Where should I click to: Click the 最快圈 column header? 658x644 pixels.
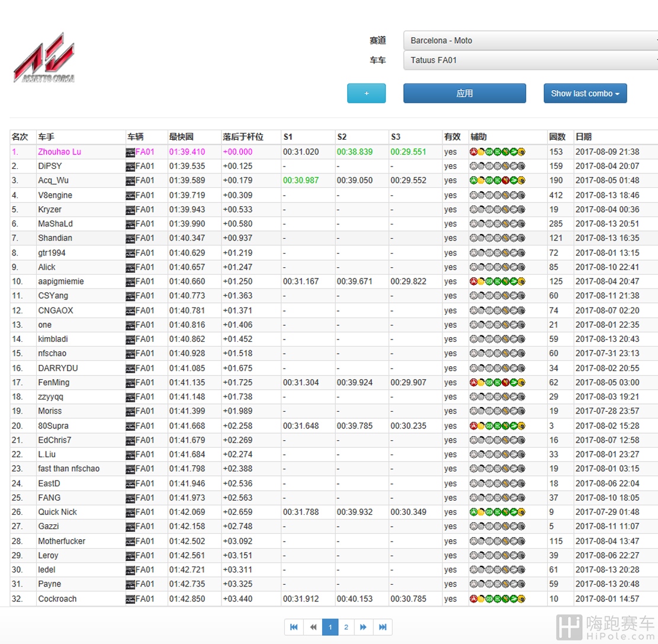click(x=181, y=137)
